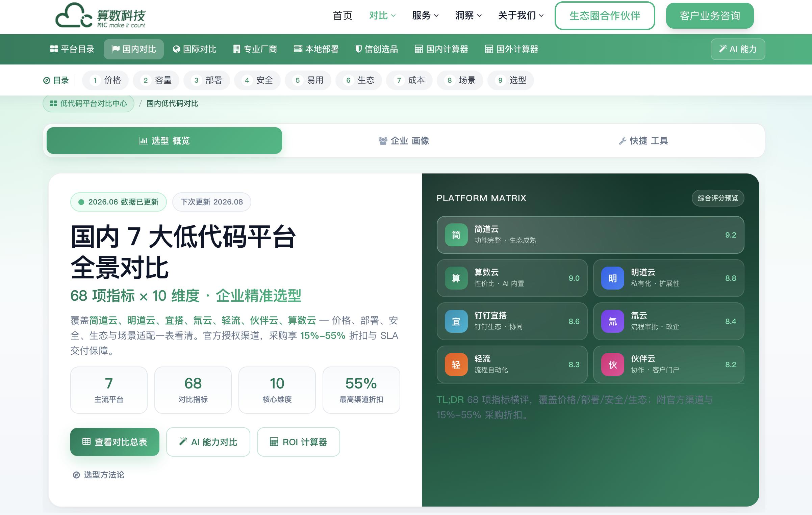The image size is (812, 515).
Task: Select the 选型 概览 tab
Action: pos(164,141)
